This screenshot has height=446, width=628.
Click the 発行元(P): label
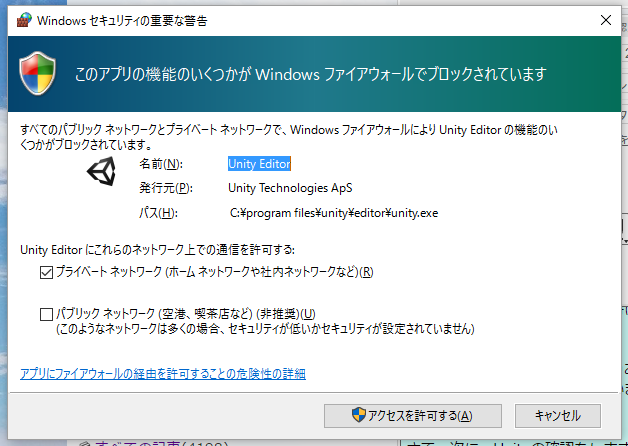click(x=166, y=188)
